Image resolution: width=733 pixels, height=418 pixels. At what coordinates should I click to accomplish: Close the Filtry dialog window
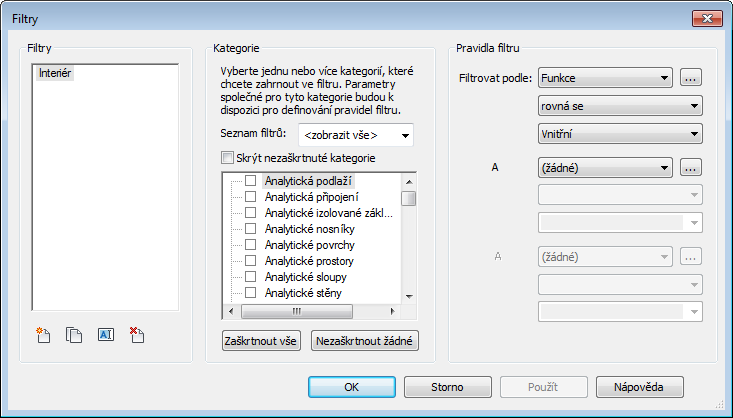pyautogui.click(x=705, y=18)
